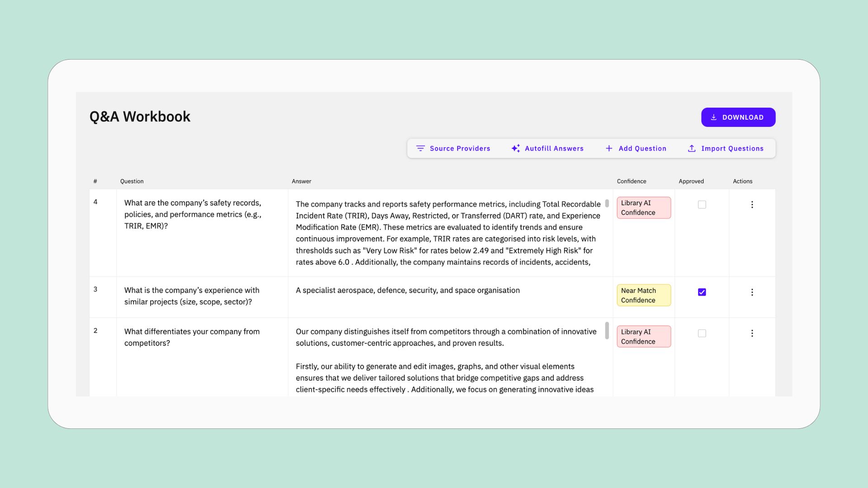Click the Source Providers filter icon
Viewport: 868px width, 488px height.
click(x=420, y=148)
